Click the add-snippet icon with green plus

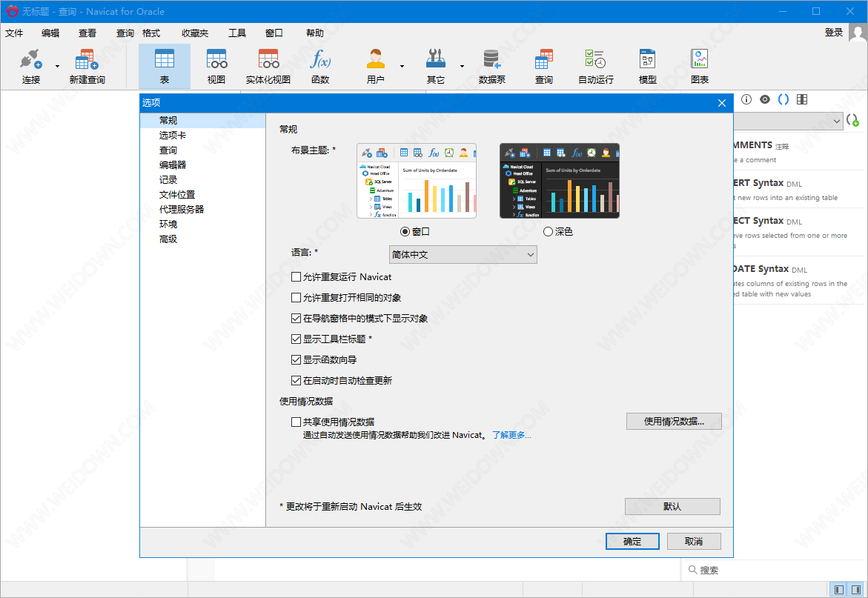click(x=853, y=120)
